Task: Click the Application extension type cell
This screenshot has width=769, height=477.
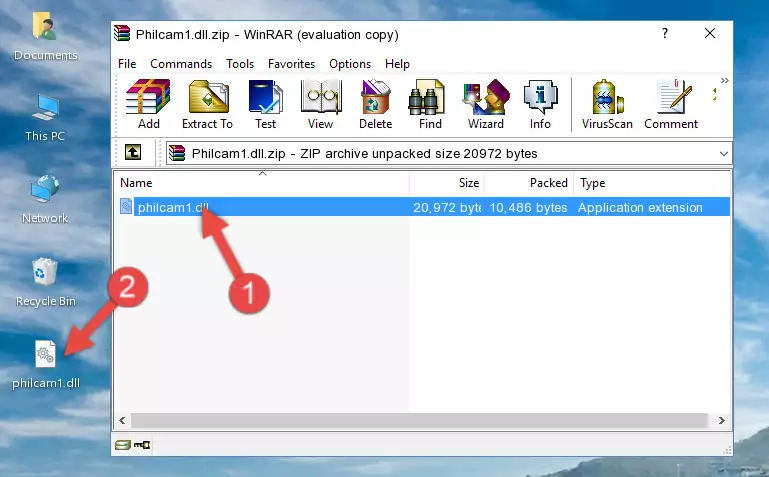Action: coord(640,207)
